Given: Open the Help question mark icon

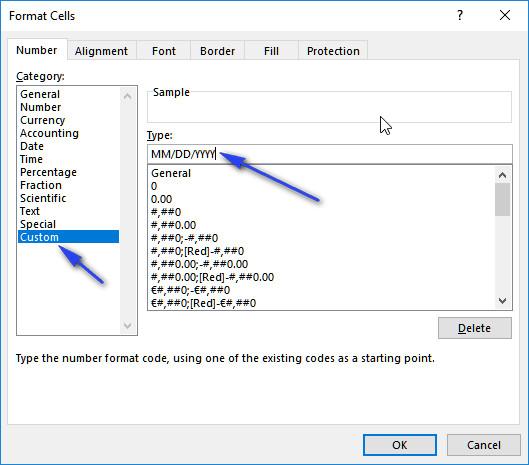Looking at the screenshot, I should pyautogui.click(x=460, y=15).
